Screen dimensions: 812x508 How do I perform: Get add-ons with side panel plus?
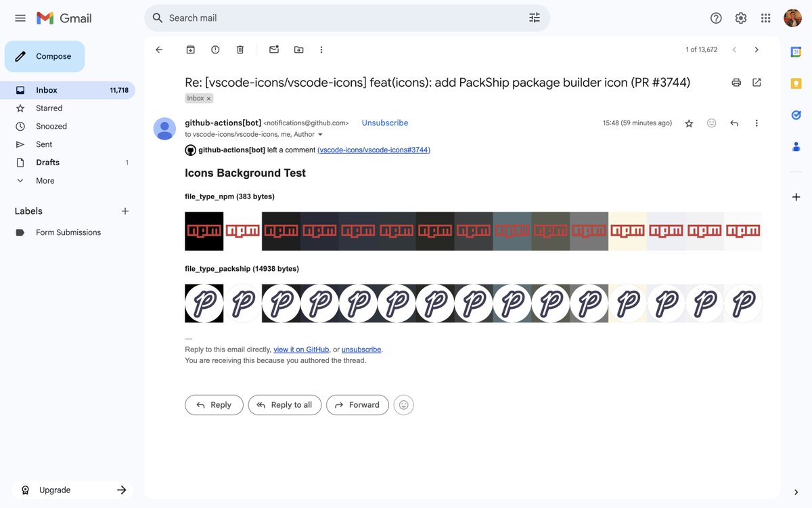coord(796,197)
